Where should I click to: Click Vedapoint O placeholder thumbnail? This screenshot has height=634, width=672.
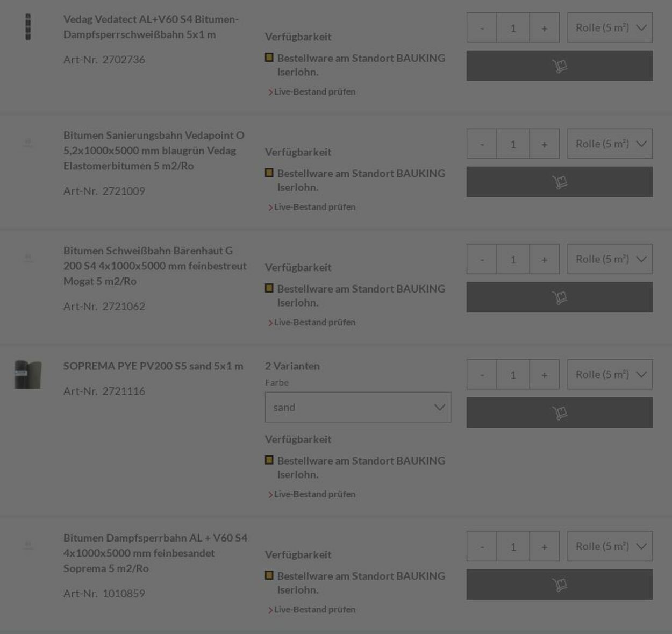(28, 143)
